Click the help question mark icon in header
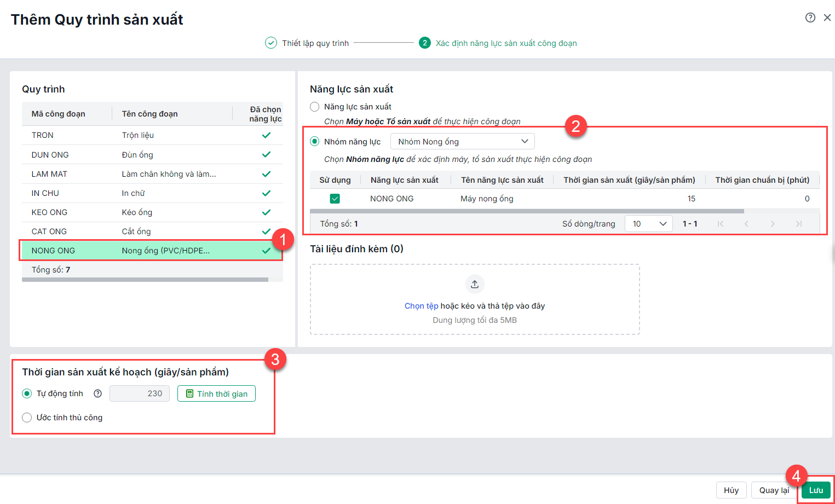 810,18
